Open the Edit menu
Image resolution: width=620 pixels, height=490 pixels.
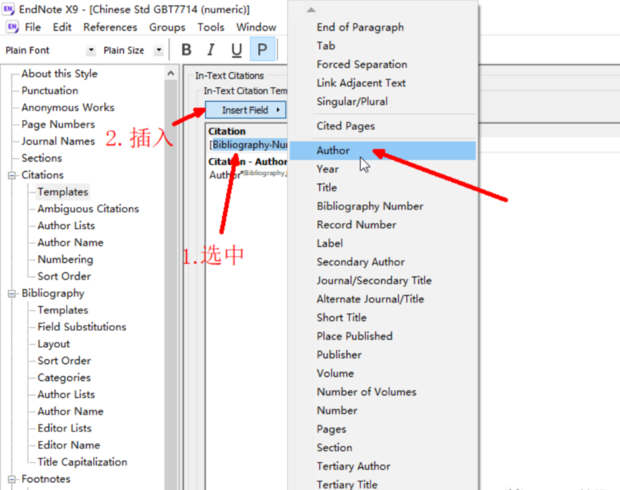coord(62,27)
